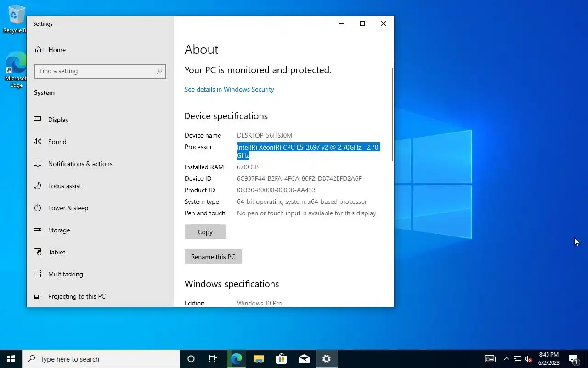
Task: Click the Settings gear on the taskbar
Action: (327, 359)
